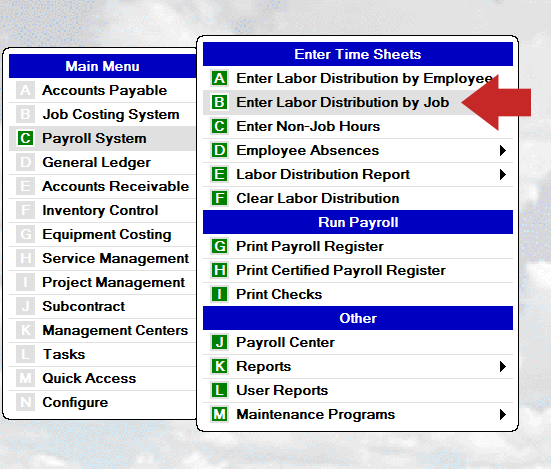551x469 pixels.
Task: Click the green D icon beside Employee Absences
Action: [x=220, y=150]
